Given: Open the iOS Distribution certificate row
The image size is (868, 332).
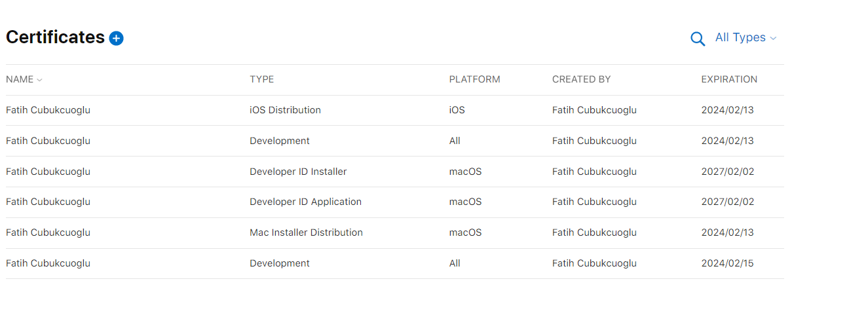Looking at the screenshot, I should pyautogui.click(x=285, y=110).
